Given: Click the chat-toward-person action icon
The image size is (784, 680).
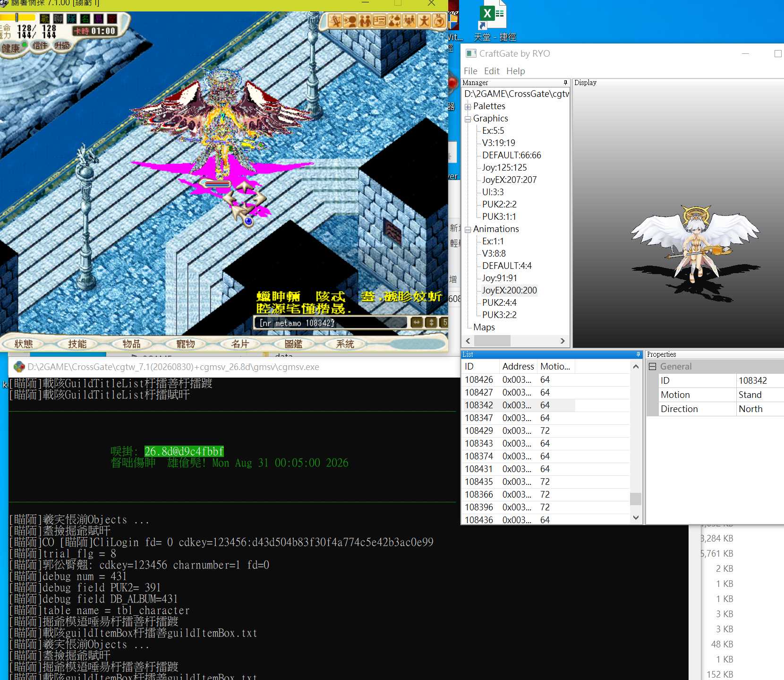Looking at the screenshot, I should point(349,21).
